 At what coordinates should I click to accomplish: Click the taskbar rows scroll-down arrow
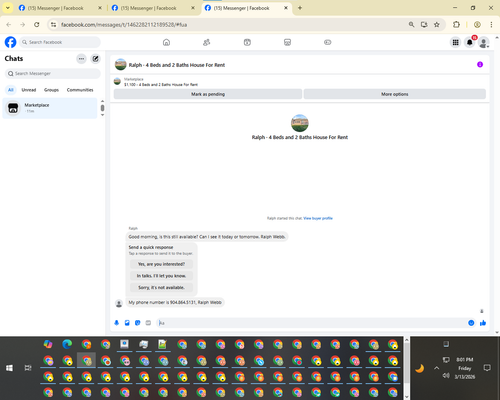407,397
